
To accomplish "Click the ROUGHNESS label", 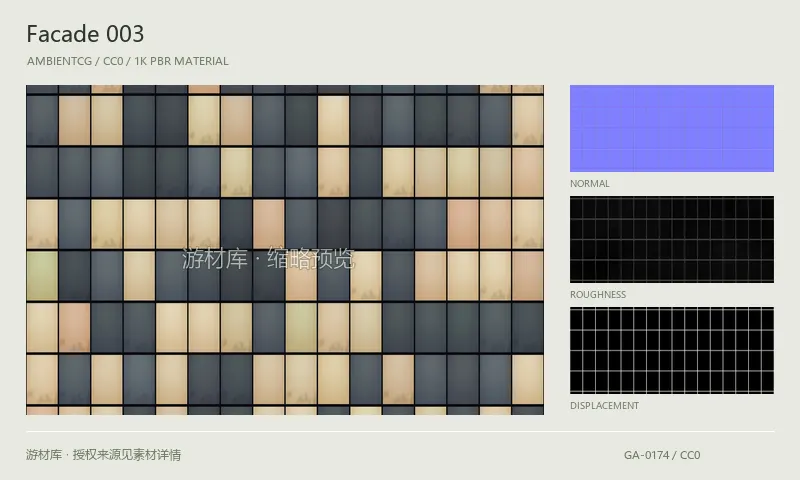I will tap(598, 294).
